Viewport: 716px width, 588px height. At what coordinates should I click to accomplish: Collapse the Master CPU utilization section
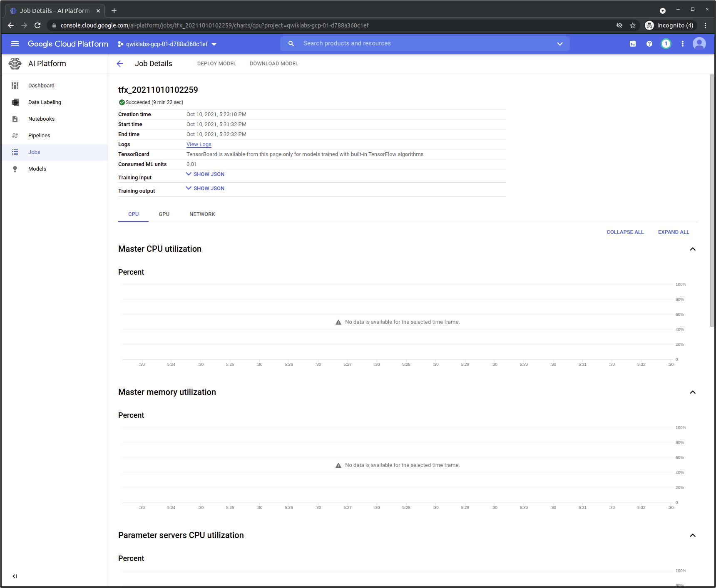693,249
